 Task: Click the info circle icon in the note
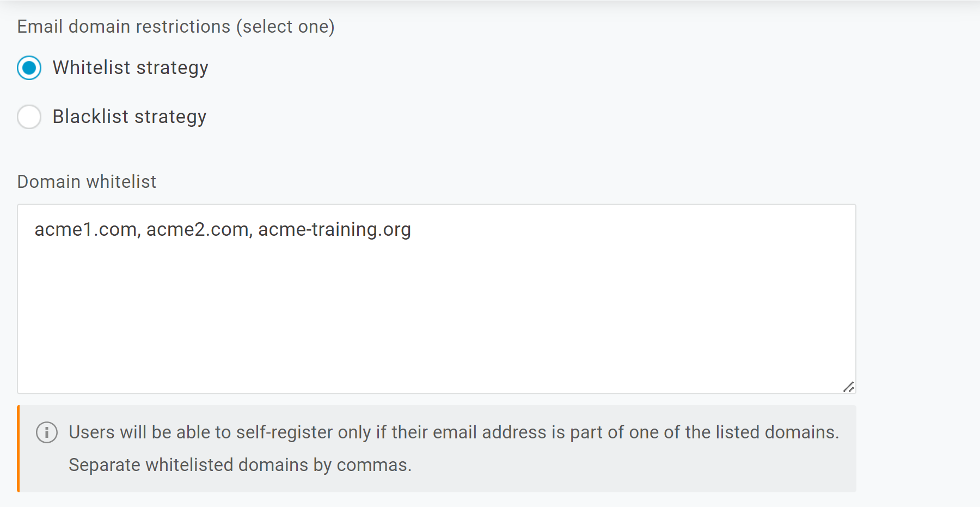47,433
